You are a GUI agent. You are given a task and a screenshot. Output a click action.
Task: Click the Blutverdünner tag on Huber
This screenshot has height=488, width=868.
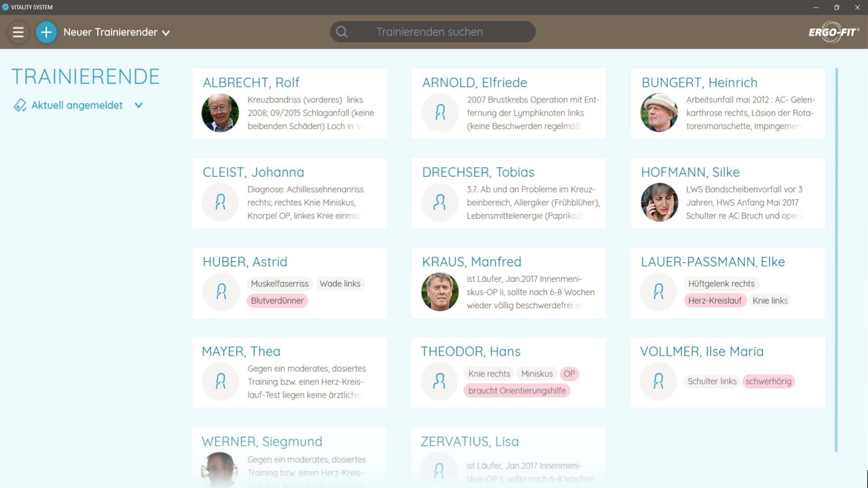click(x=277, y=300)
